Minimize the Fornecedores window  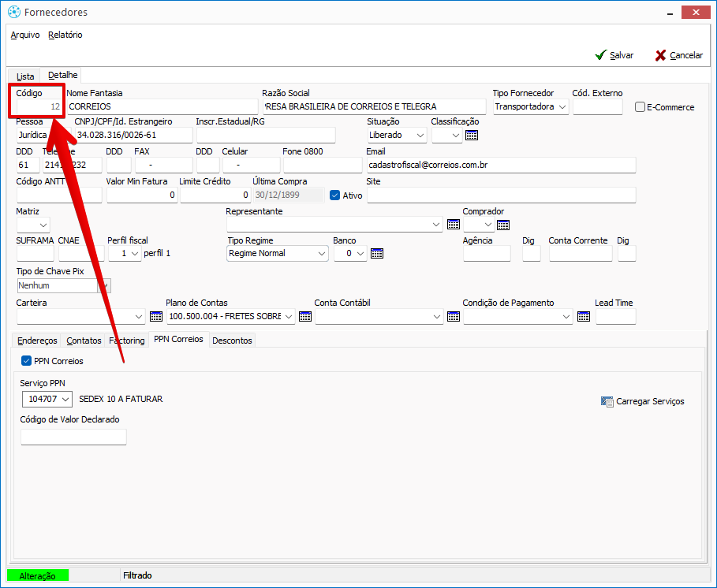pos(670,13)
